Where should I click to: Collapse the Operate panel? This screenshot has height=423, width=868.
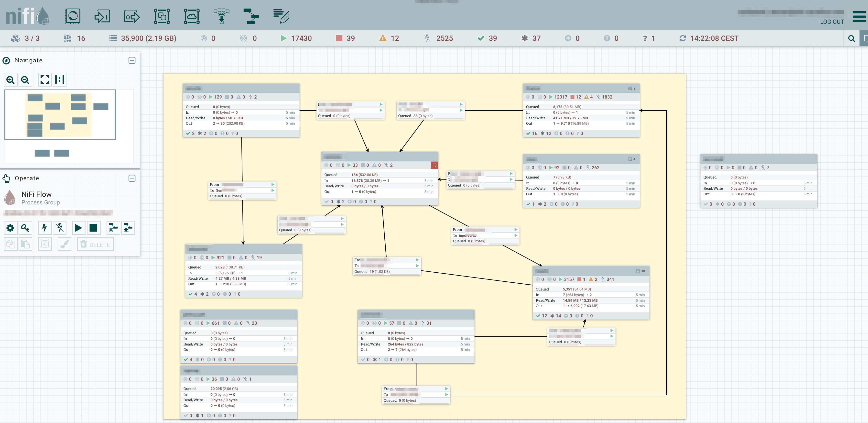pos(132,178)
